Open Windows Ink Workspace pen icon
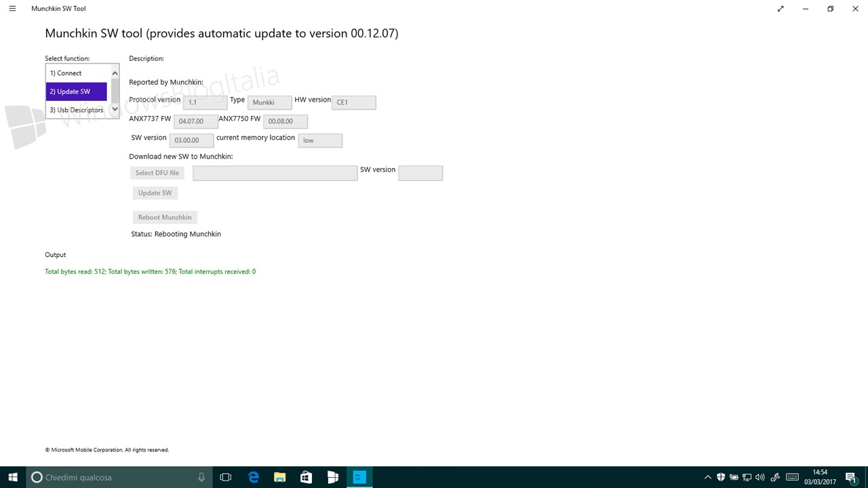Screen dimensions: 868x488 (776, 477)
